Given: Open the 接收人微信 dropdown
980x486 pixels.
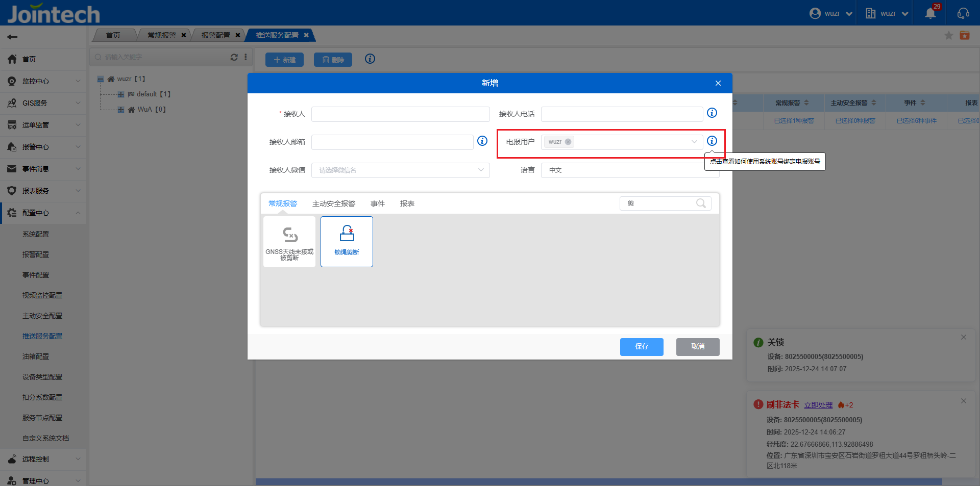Looking at the screenshot, I should [x=400, y=170].
